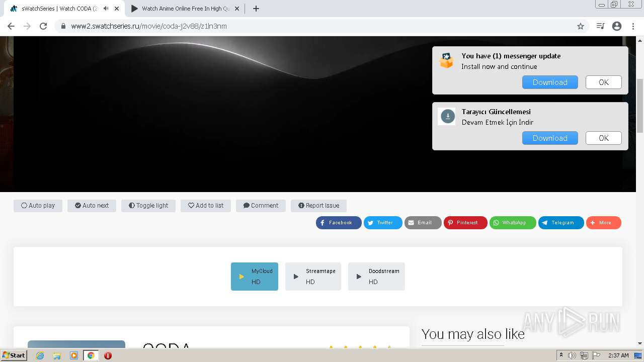Select Doodstream HD server
Screen dimensions: 644x362
tap(376, 277)
